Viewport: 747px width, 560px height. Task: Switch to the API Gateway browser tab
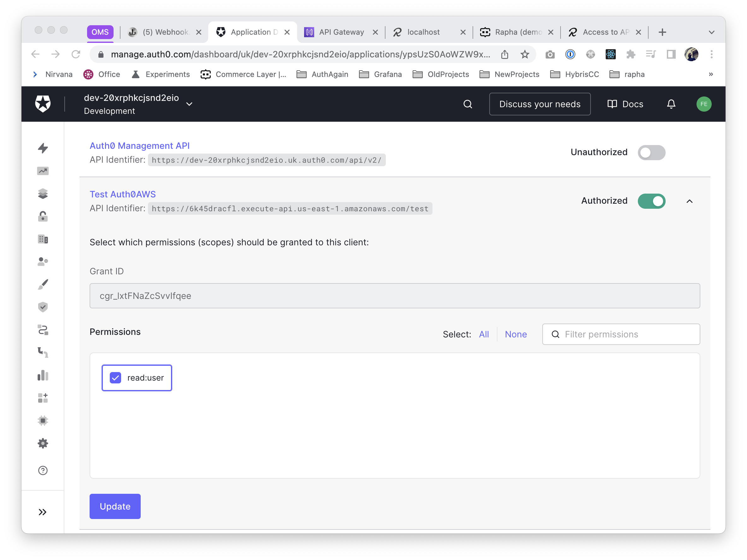[341, 32]
